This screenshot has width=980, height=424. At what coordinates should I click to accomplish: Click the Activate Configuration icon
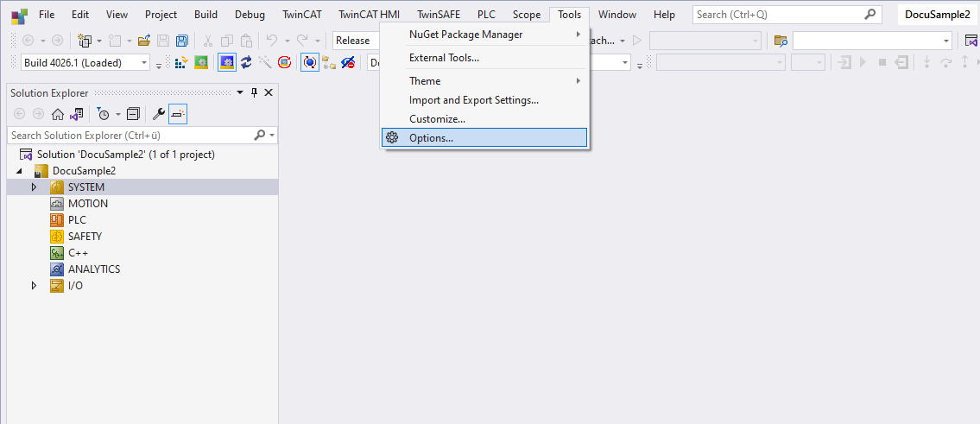pyautogui.click(x=182, y=62)
